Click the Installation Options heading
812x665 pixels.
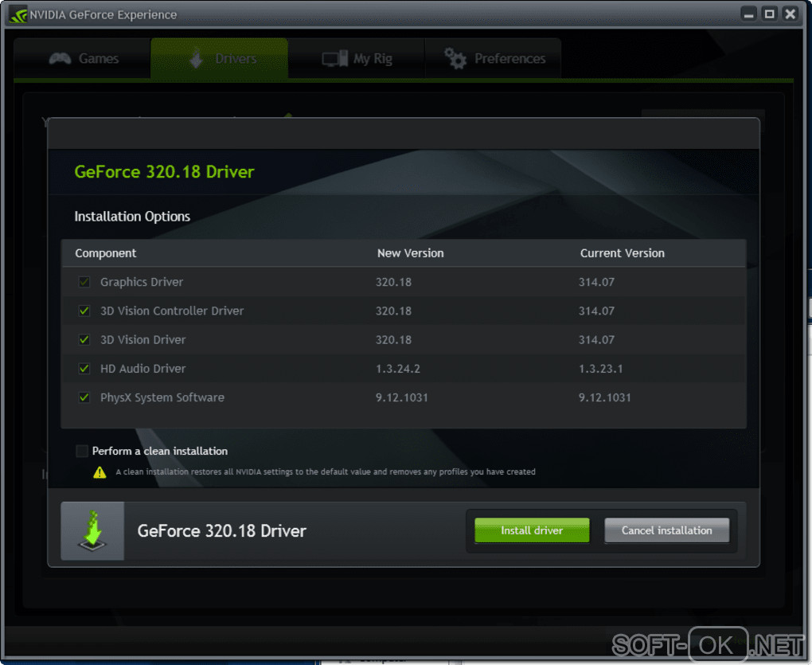pos(132,217)
